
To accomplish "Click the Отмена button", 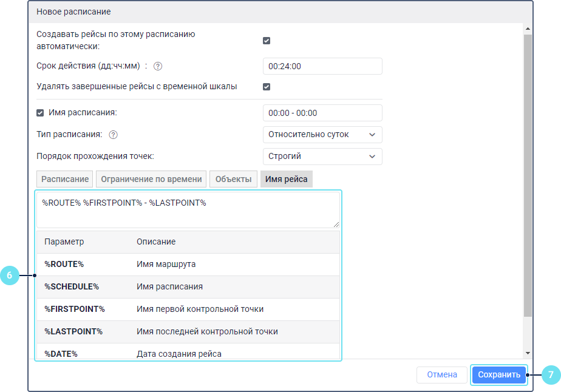I will pos(441,375).
